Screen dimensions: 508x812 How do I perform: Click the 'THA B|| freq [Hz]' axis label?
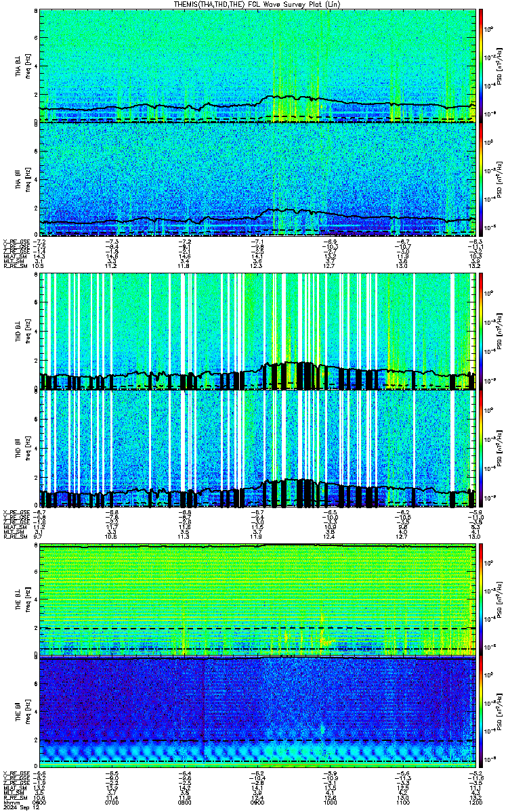(x=22, y=179)
